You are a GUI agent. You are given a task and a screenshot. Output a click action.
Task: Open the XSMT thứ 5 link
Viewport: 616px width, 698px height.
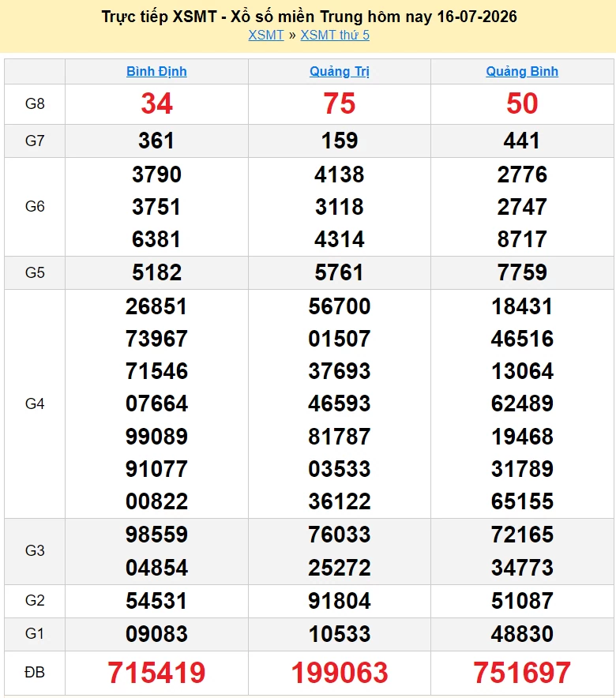[335, 35]
